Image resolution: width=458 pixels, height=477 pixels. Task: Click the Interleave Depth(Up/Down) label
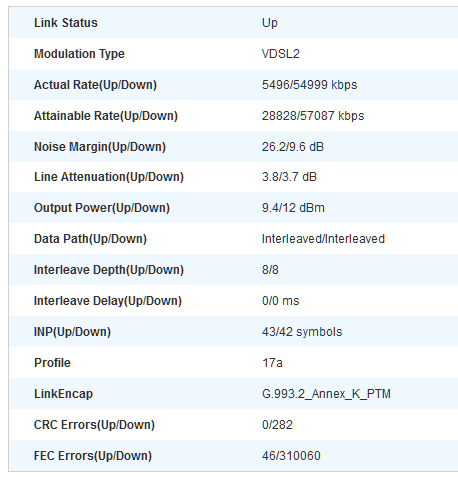coord(109,270)
